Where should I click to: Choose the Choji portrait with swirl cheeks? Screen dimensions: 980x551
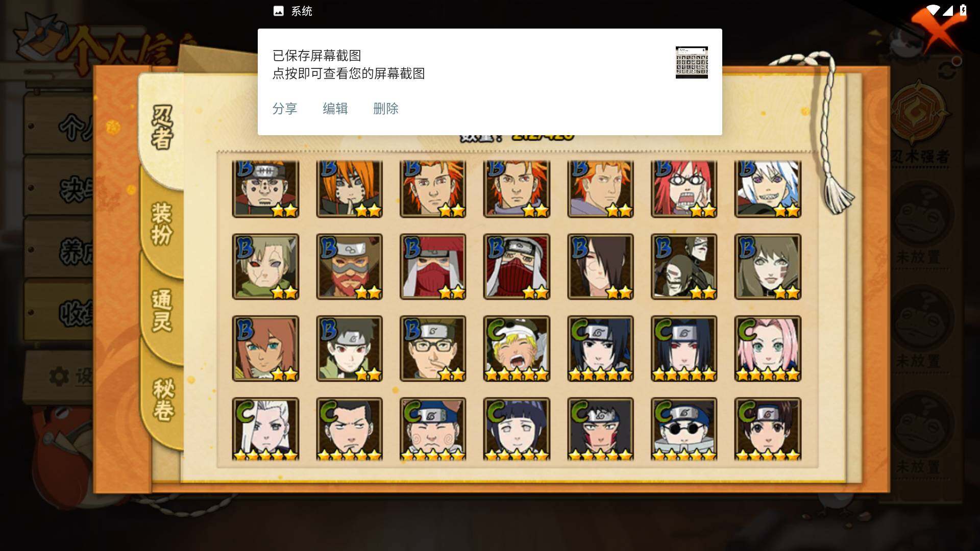433,429
